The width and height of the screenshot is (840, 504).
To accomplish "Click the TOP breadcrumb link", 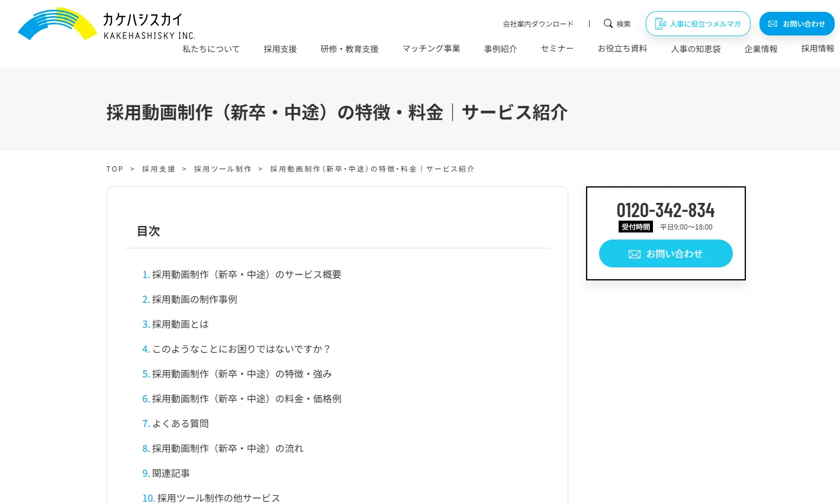I will click(x=115, y=169).
